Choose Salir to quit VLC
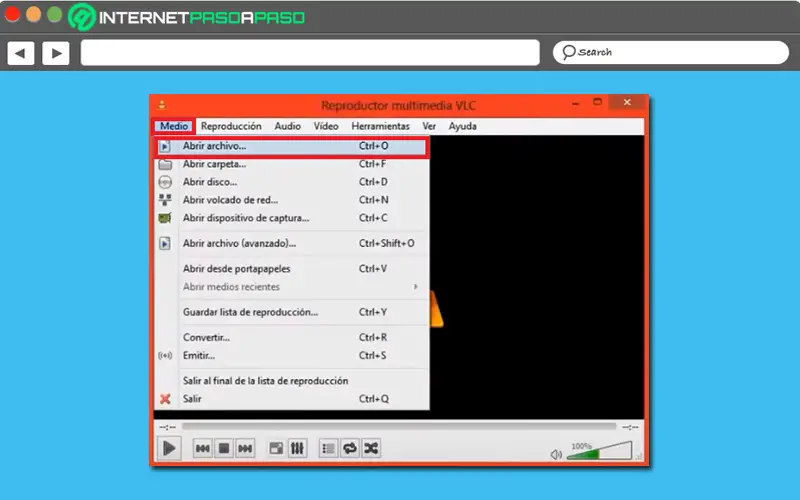 [291, 399]
